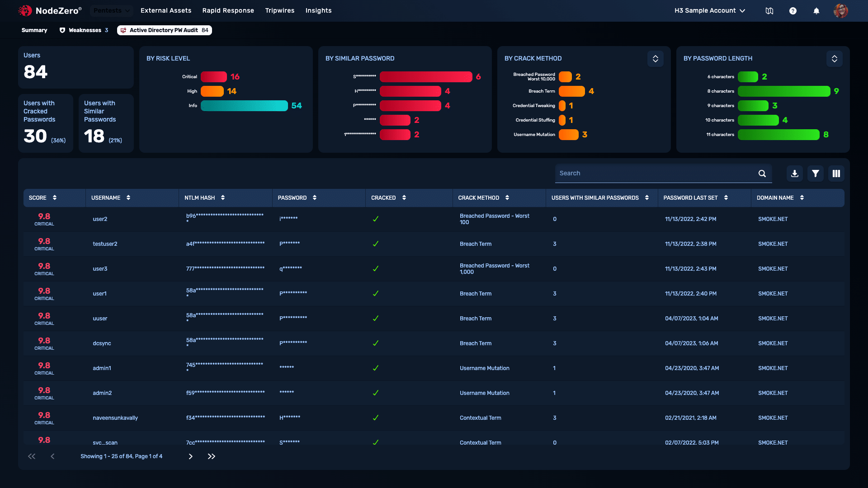Download the table as export

pos(795,174)
